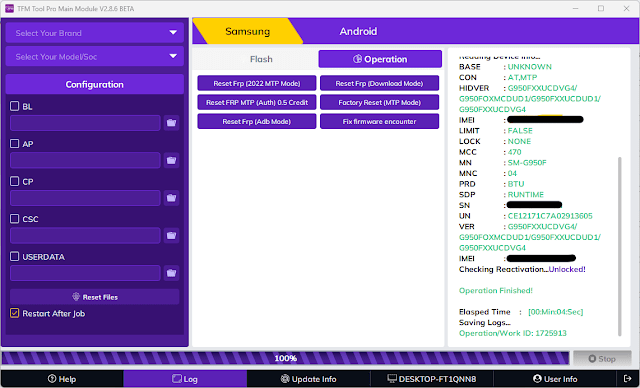Viewport: 640px width, 388px height.
Task: Enable the BL checkbox
Action: coord(15,106)
